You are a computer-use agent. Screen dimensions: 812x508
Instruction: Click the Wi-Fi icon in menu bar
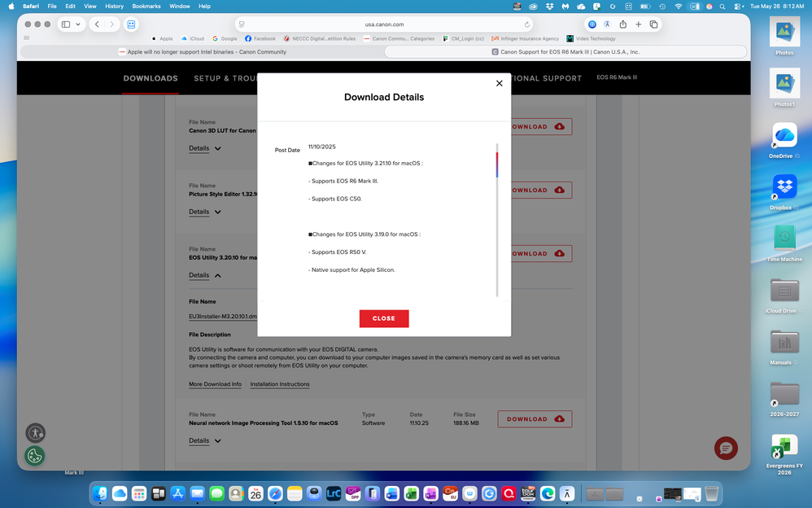[678, 7]
